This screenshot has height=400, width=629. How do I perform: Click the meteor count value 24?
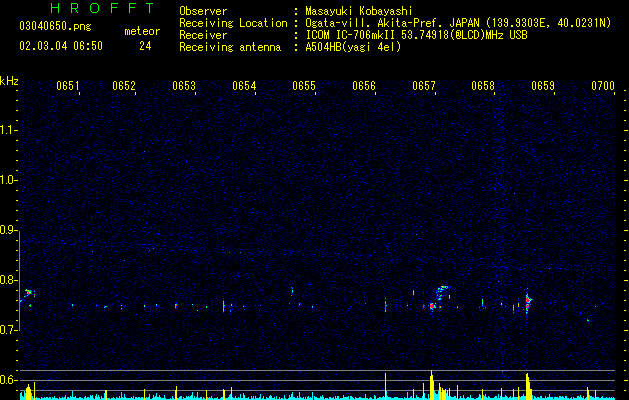pos(145,46)
